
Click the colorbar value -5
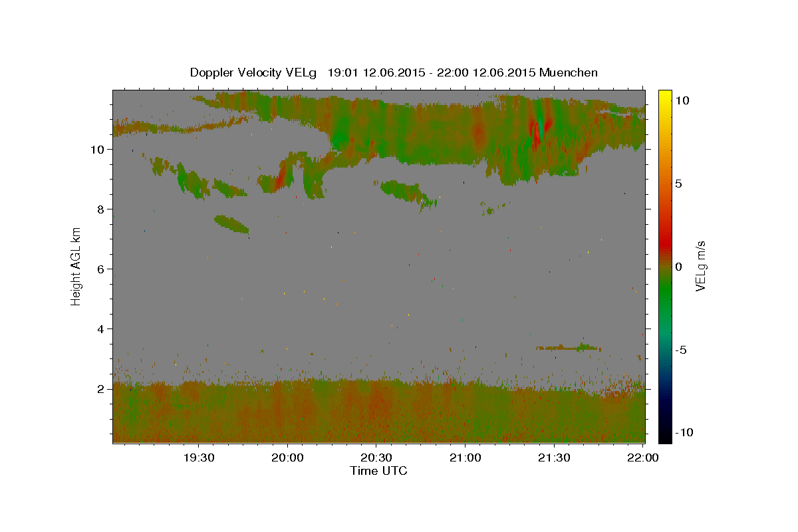tap(681, 350)
